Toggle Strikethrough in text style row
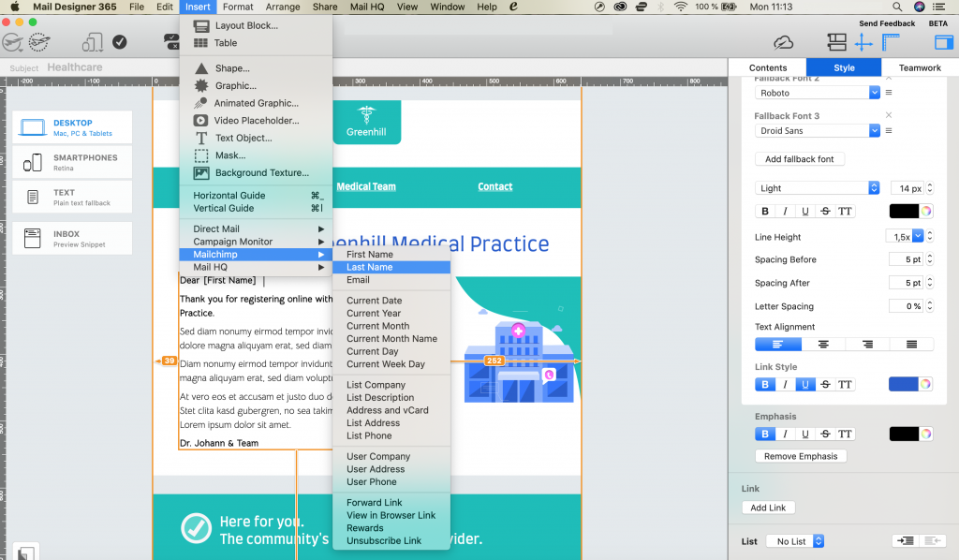Screen dimensions: 959x560 tap(825, 212)
